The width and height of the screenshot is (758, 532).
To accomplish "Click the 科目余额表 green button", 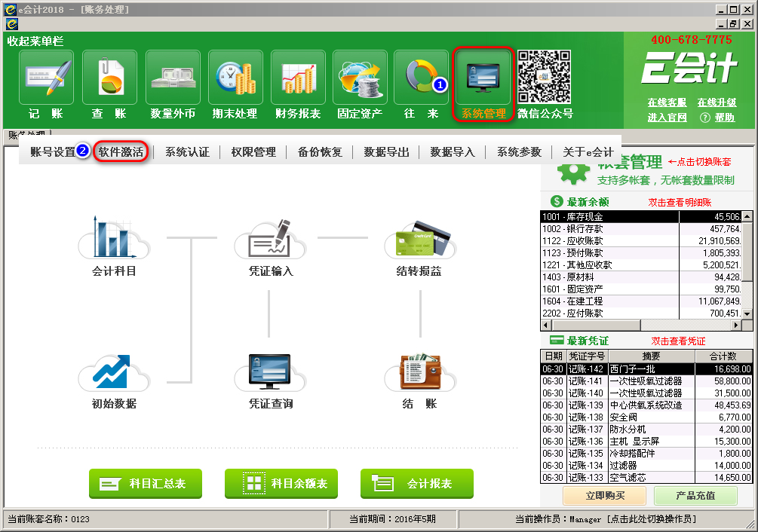I will coord(281,483).
